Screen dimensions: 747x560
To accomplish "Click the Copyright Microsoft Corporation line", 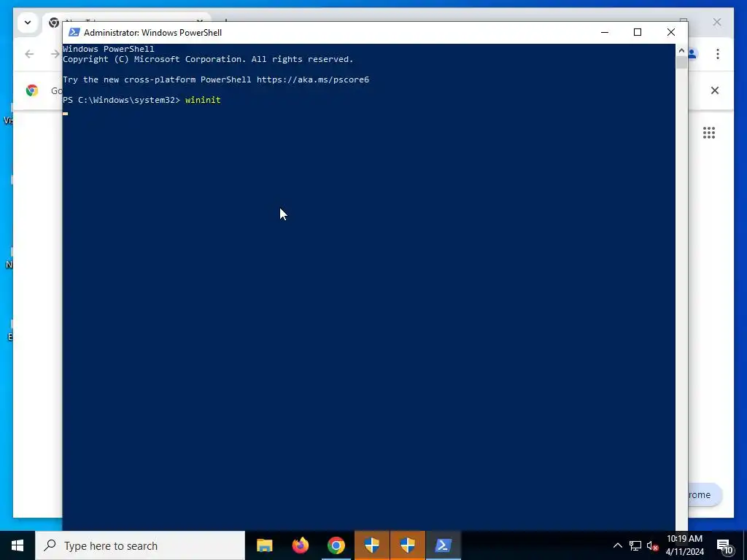I will [x=208, y=60].
